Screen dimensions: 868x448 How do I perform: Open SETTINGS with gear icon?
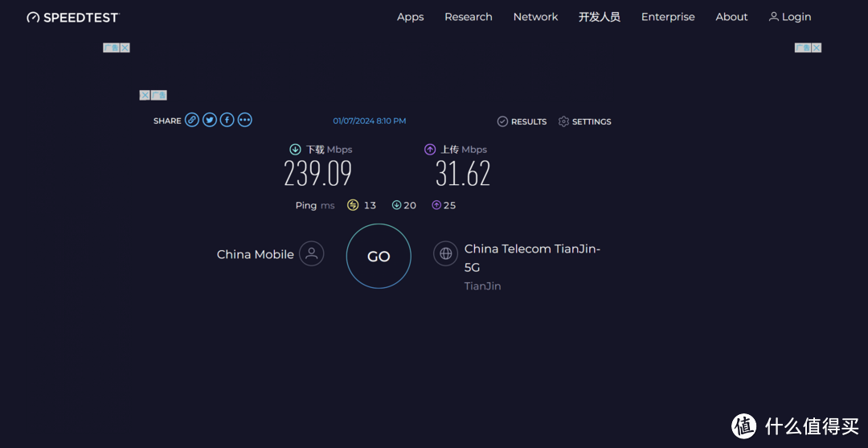pos(584,121)
